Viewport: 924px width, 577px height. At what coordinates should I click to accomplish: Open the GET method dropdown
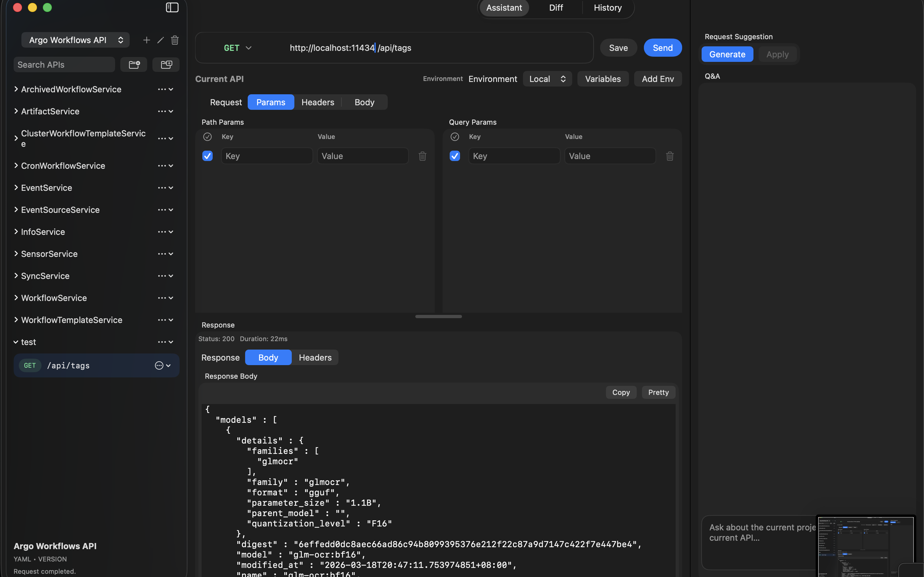pyautogui.click(x=237, y=48)
